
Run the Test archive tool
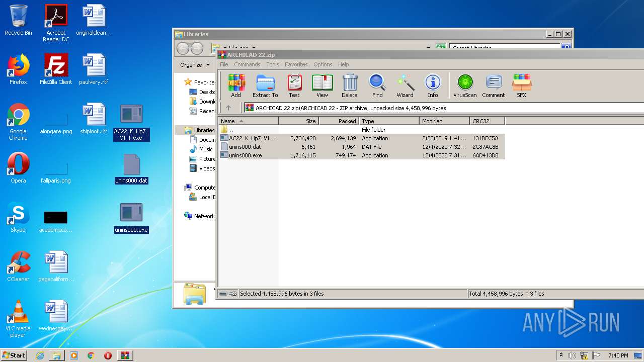click(x=294, y=85)
